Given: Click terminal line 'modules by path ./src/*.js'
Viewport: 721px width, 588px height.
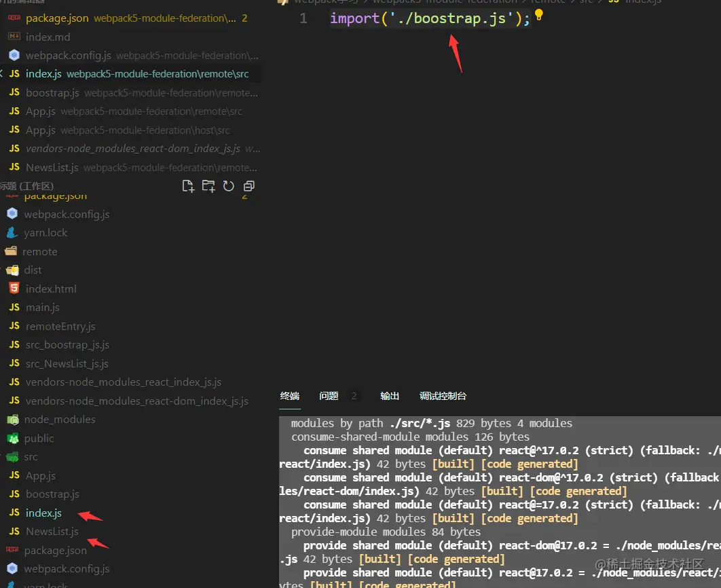Looking at the screenshot, I should point(431,423).
